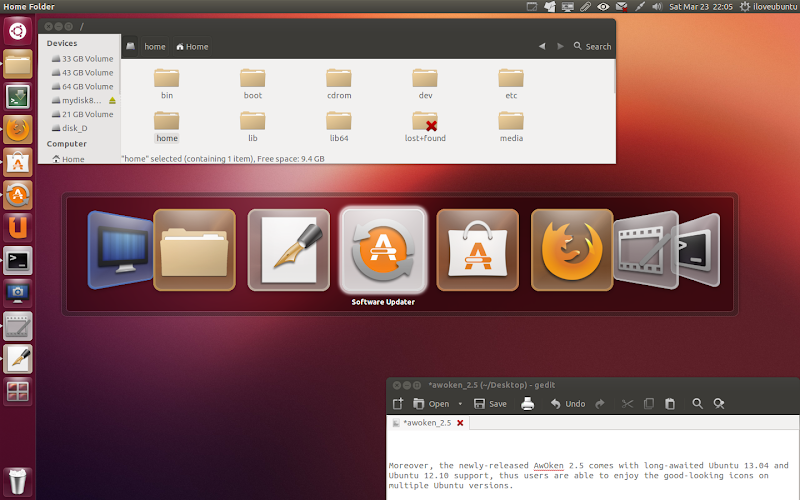Screen dimensions: 800x500
Task: Open Software Updater in launcher
Action: 17,195
